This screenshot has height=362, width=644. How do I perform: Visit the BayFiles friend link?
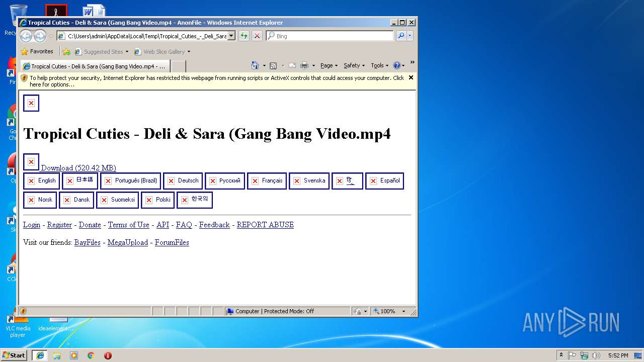coord(88,242)
